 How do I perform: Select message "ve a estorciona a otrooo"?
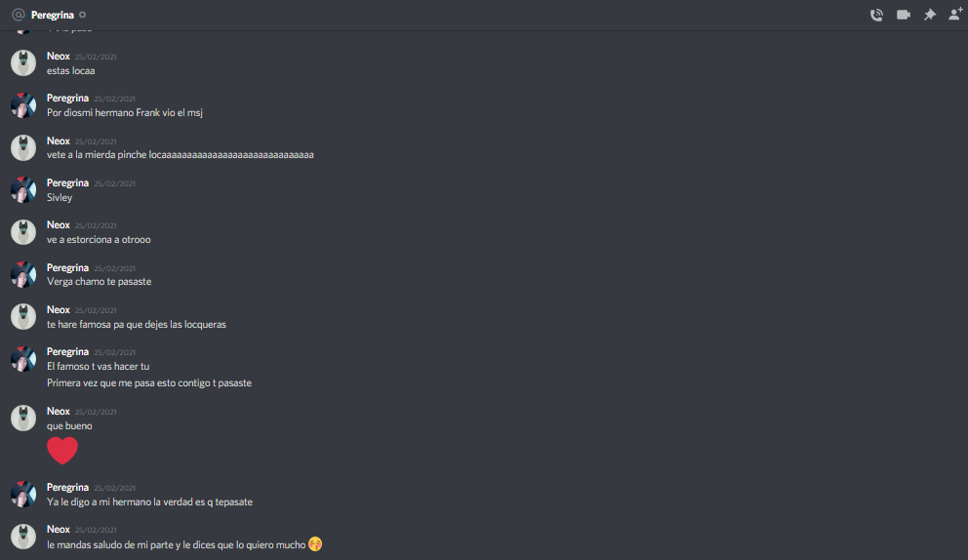click(x=99, y=240)
